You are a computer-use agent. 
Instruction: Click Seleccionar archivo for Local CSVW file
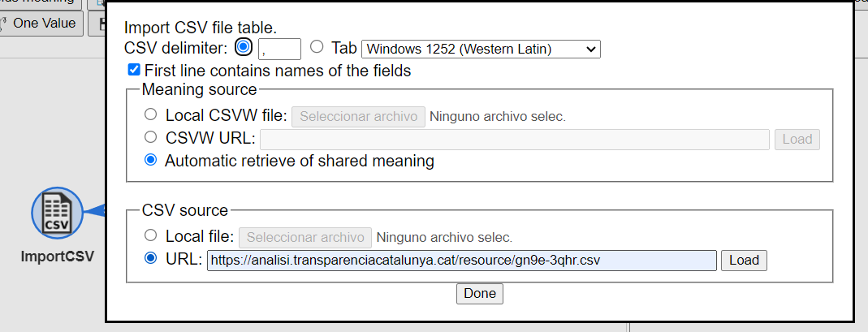(x=359, y=117)
